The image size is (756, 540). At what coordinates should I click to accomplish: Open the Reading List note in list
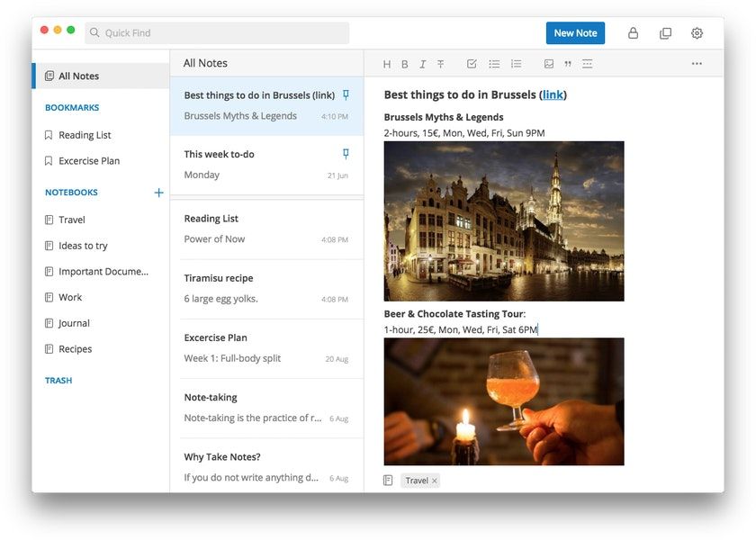[266, 229]
